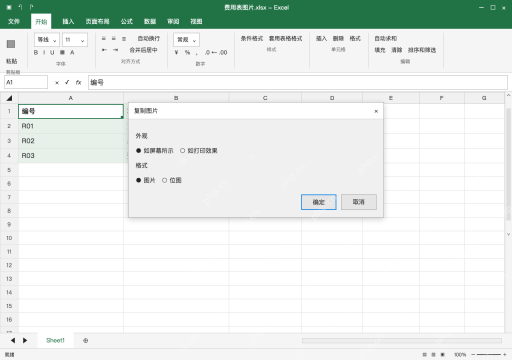Viewport: 512px width, 360px height.
Task: Click 取消 in the 复制图片 dialog
Action: click(359, 202)
